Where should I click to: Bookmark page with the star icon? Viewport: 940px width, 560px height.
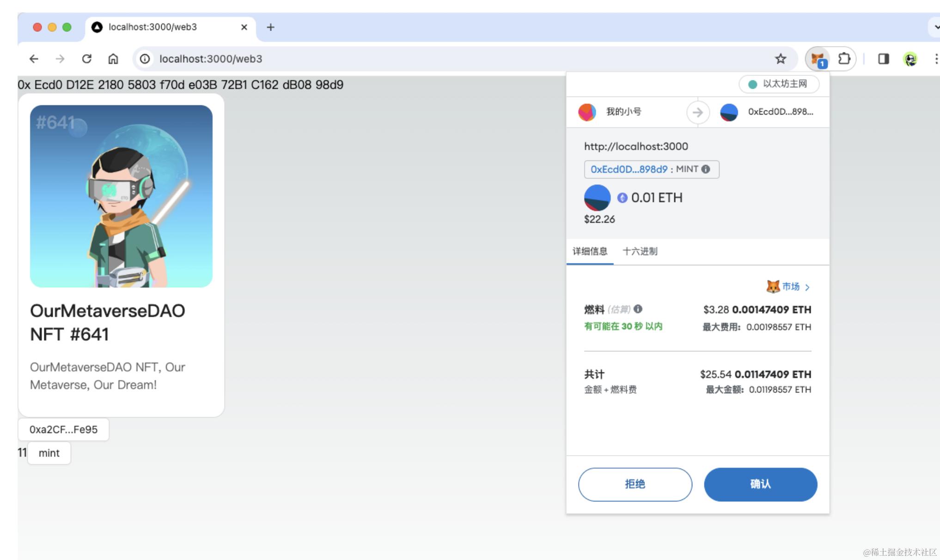point(780,59)
